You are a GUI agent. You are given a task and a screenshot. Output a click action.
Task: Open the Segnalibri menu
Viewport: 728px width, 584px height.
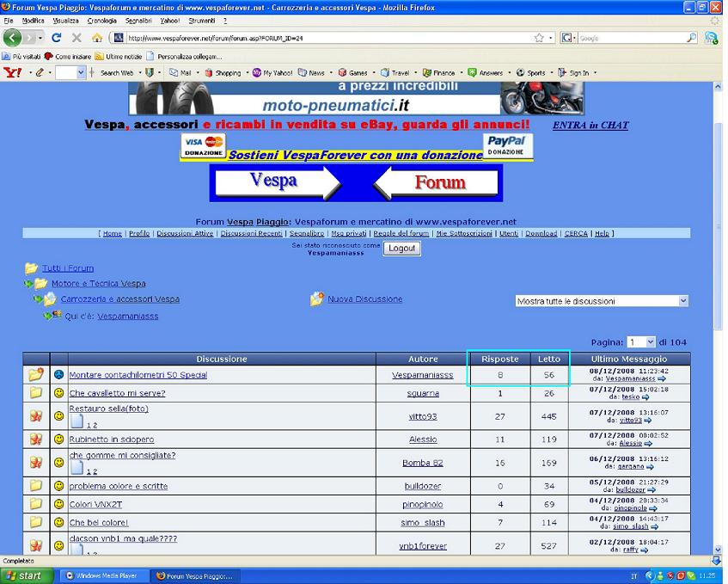pos(138,21)
